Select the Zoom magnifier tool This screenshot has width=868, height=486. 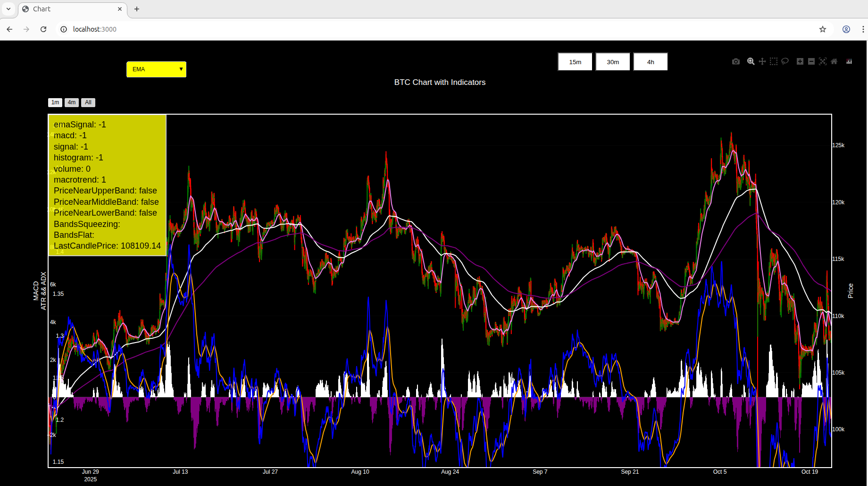(751, 62)
